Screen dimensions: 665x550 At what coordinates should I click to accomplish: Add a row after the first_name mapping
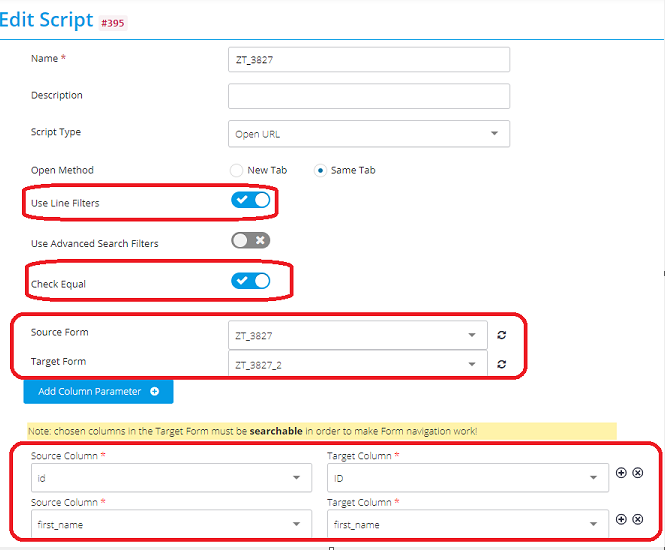621,519
